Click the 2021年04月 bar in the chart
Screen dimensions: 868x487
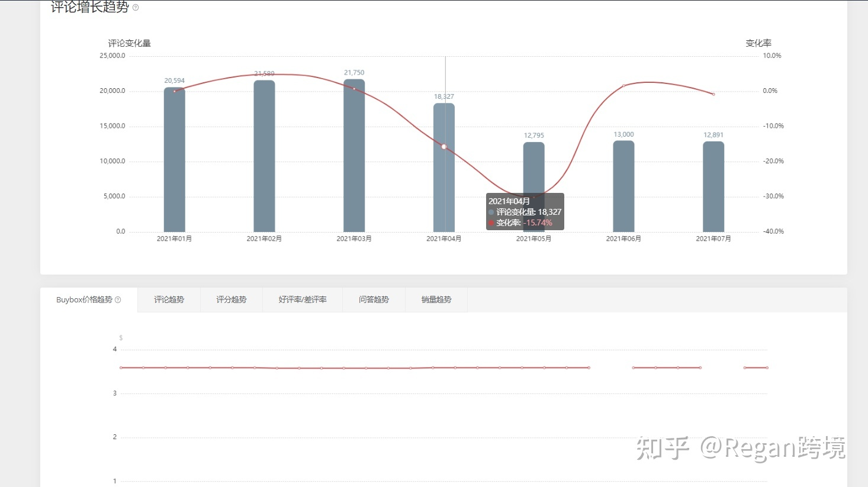coord(445,166)
